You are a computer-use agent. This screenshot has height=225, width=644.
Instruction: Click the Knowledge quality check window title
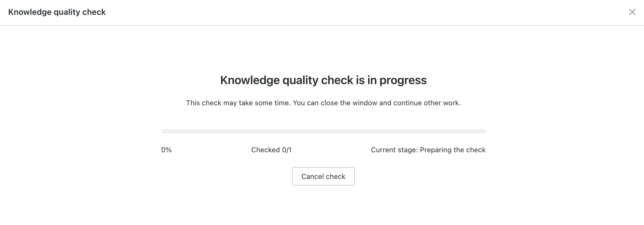coord(57,12)
